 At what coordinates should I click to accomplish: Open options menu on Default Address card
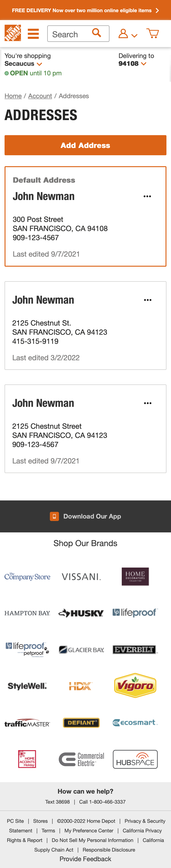pyautogui.click(x=147, y=196)
